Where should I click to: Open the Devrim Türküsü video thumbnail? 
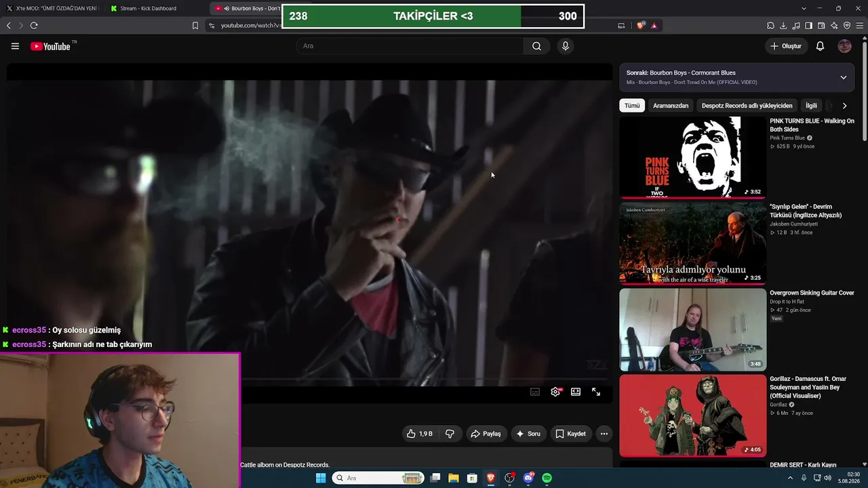point(692,243)
